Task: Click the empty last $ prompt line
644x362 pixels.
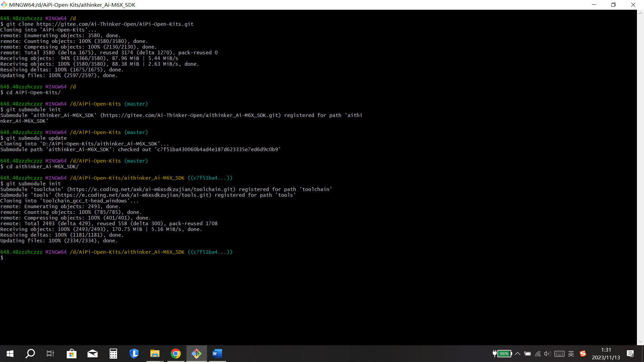Action: (x=2, y=258)
